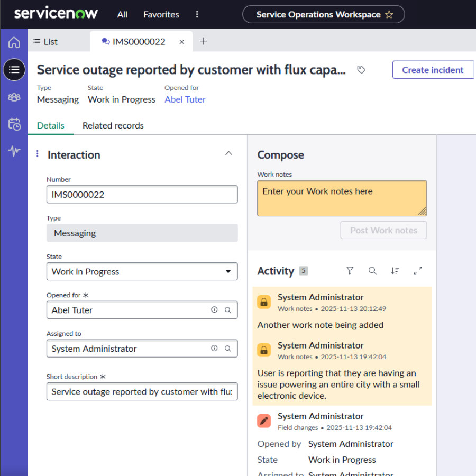Viewport: 476px width, 476px height.
Task: Open the Favorites menu
Action: point(161,14)
